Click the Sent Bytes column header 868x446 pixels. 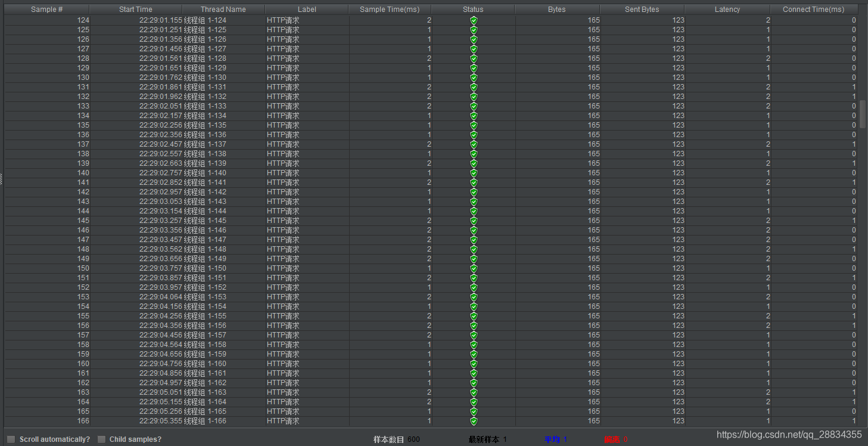pyautogui.click(x=642, y=10)
